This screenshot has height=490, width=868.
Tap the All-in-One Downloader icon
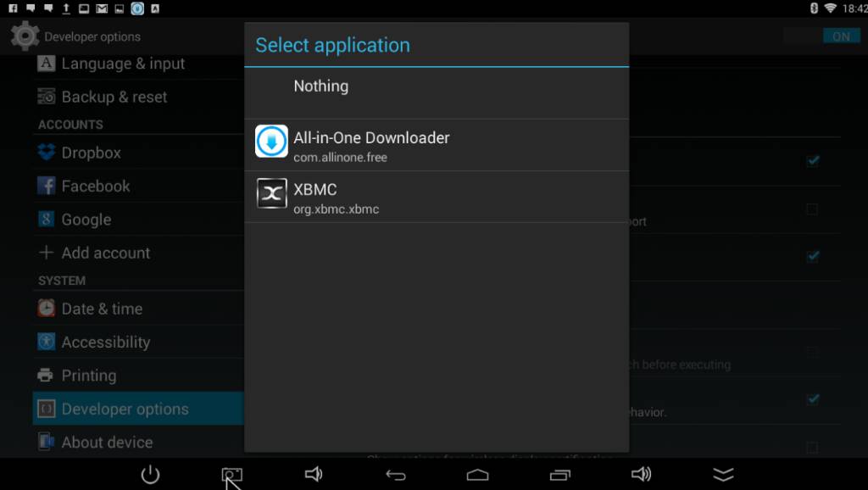point(271,142)
